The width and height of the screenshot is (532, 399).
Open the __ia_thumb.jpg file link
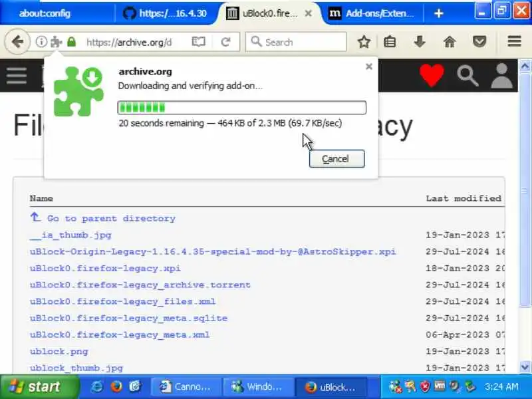70,235
